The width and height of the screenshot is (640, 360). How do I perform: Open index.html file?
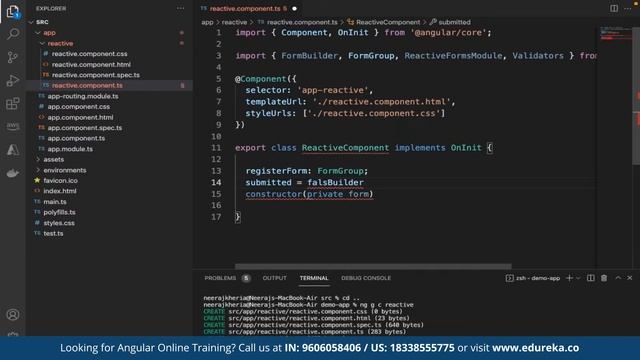(60, 191)
